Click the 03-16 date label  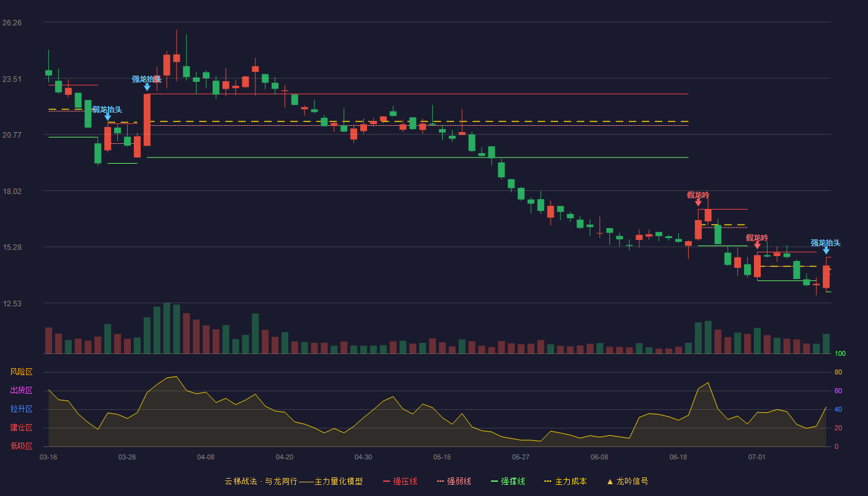48,457
